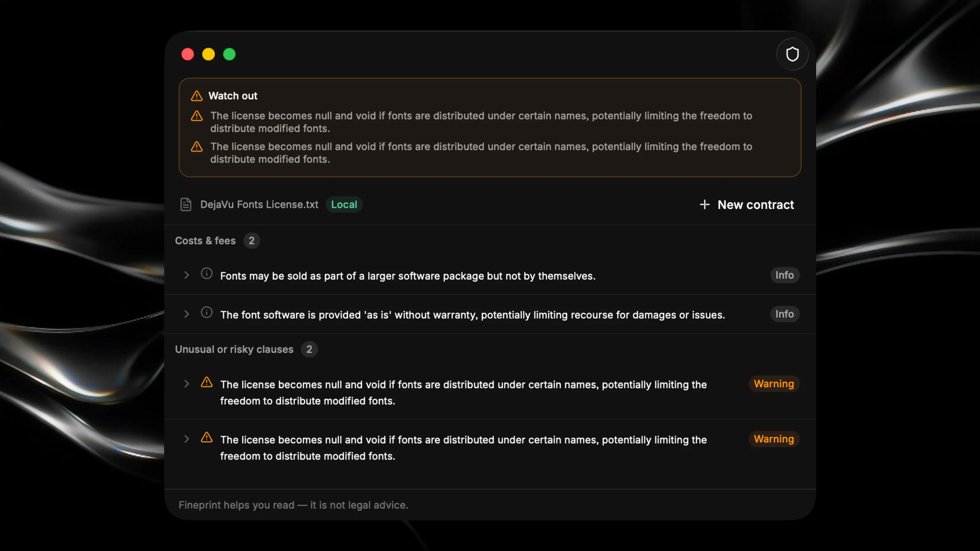Minimize the window with the yellow button
This screenshot has width=980, height=551.
(x=209, y=54)
